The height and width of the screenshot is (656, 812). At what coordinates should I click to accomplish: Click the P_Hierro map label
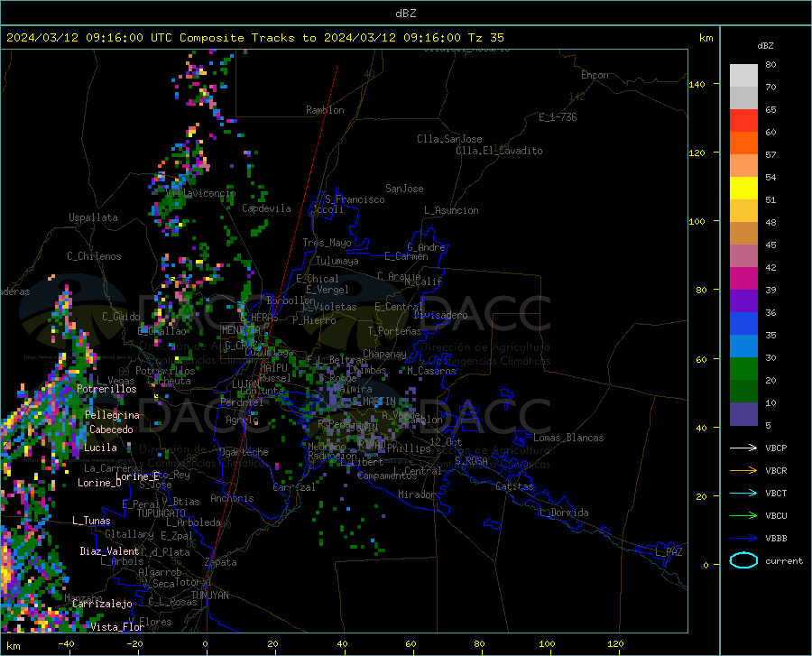point(314,320)
